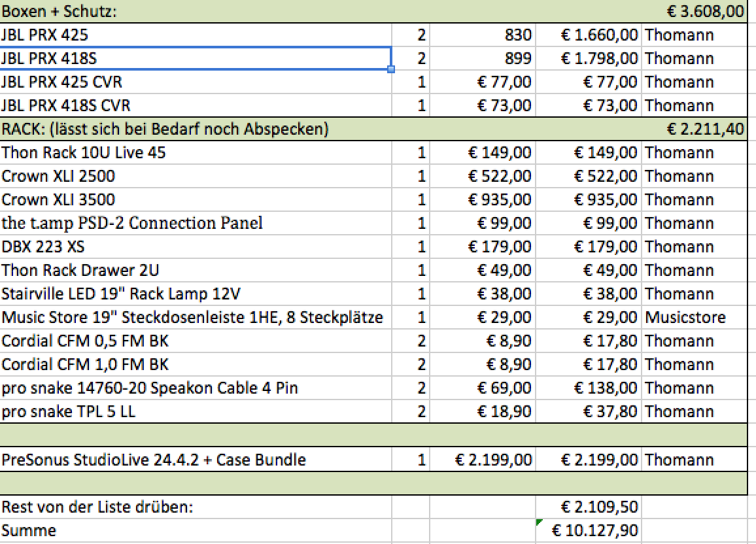Click the € 1.798,00 total cell
Screen dimensions: 756x544
tap(588, 58)
